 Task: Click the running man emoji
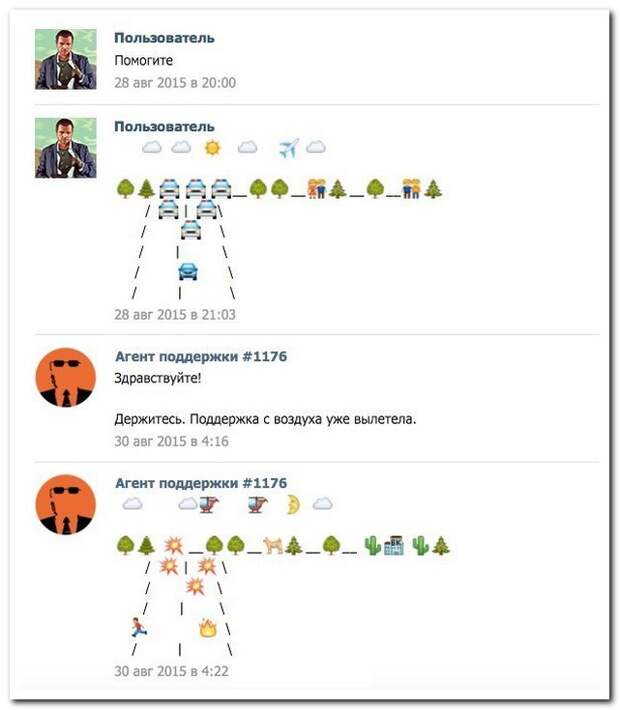click(x=139, y=628)
